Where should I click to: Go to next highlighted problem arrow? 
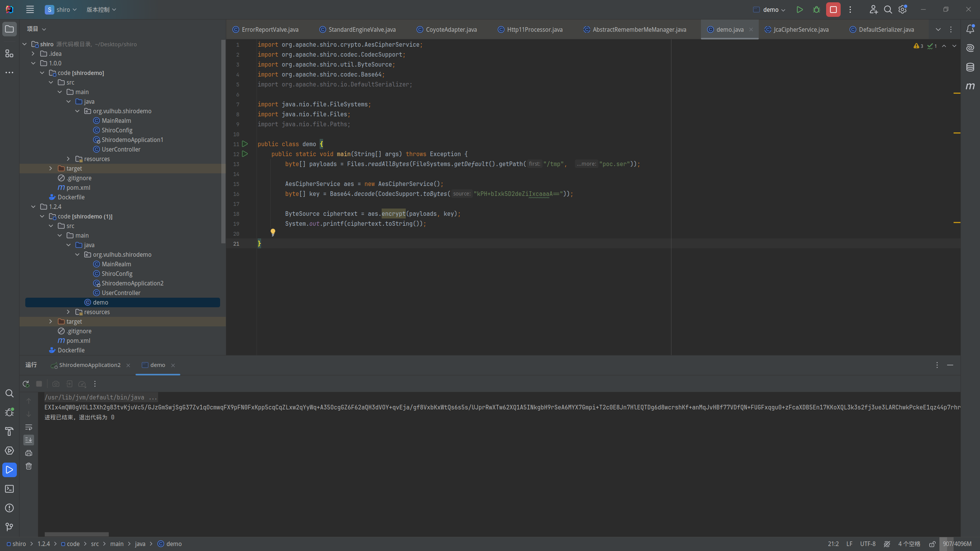pyautogui.click(x=954, y=46)
